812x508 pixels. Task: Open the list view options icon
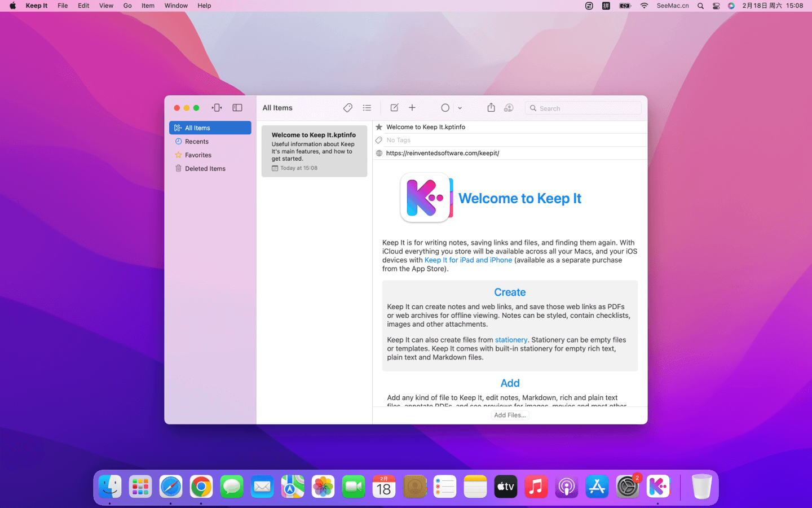[367, 108]
